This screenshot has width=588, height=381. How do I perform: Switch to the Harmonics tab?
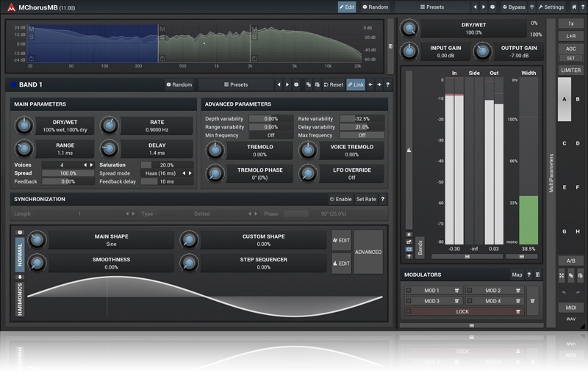(x=20, y=299)
